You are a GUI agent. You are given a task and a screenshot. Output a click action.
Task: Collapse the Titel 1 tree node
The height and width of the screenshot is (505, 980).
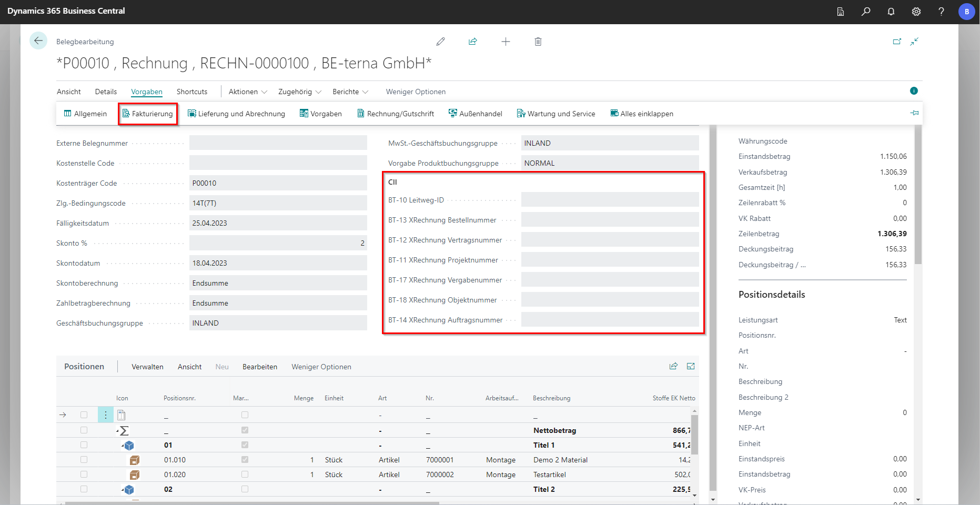coord(123,446)
